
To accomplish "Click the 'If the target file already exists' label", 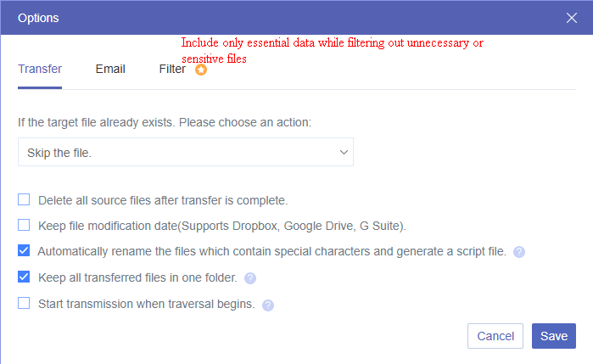I will tap(165, 122).
